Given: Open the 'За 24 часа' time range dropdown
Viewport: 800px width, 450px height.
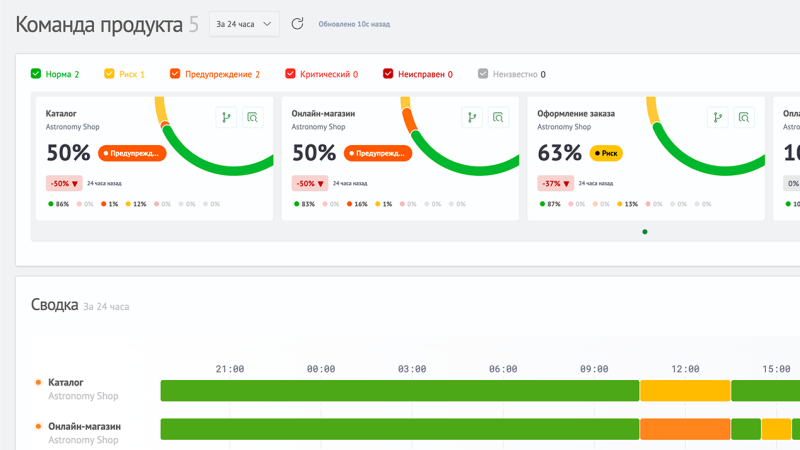Looking at the screenshot, I should click(x=244, y=24).
